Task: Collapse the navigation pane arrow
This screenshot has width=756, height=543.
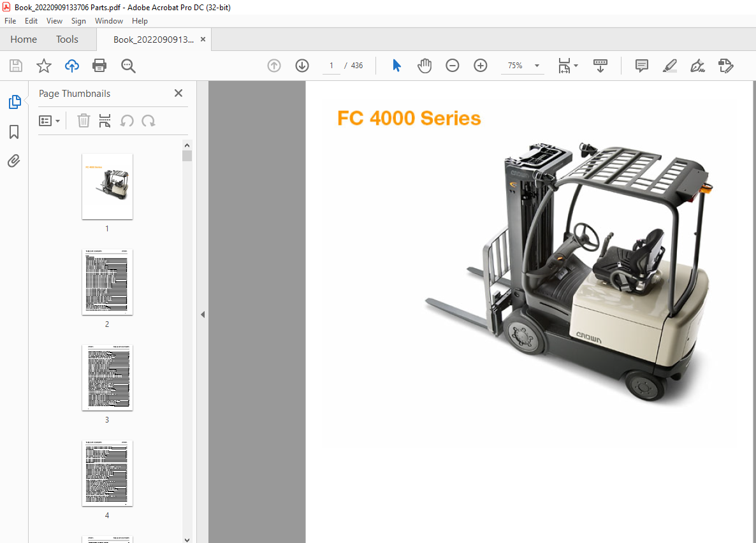Action: 203,314
